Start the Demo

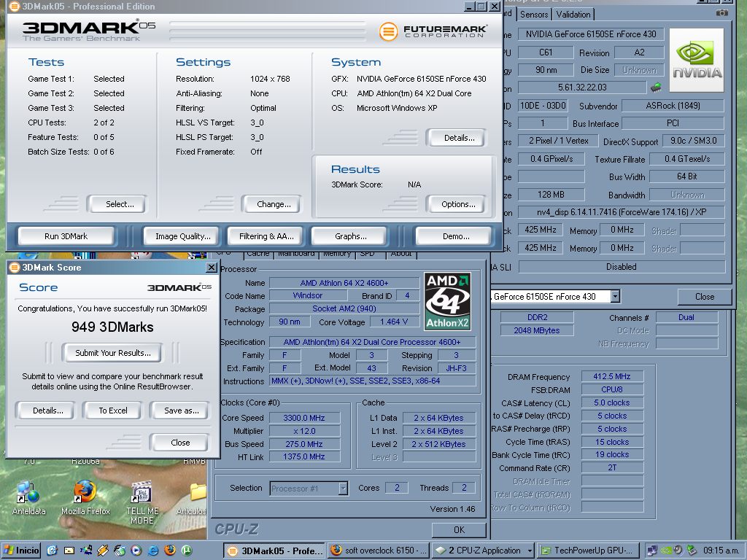pyautogui.click(x=455, y=236)
